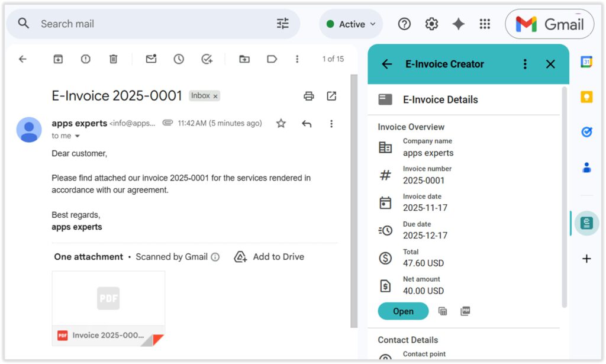Select total 47.60 USD value
The height and width of the screenshot is (364, 606).
[x=423, y=263]
